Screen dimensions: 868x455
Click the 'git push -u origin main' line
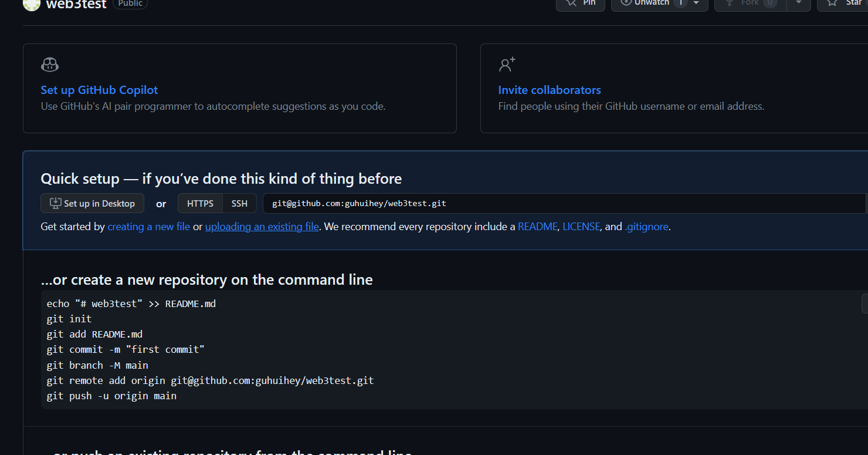click(x=111, y=396)
